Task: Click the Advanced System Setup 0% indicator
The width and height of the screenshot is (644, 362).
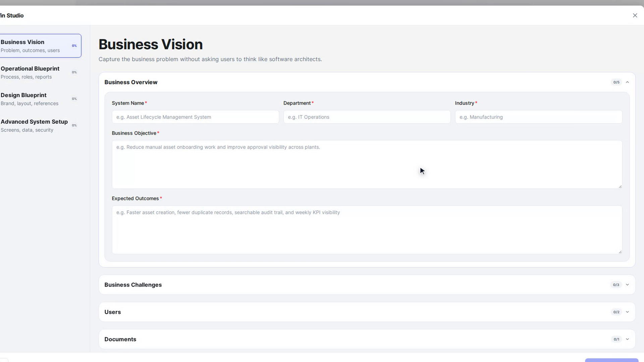Action: [74, 125]
